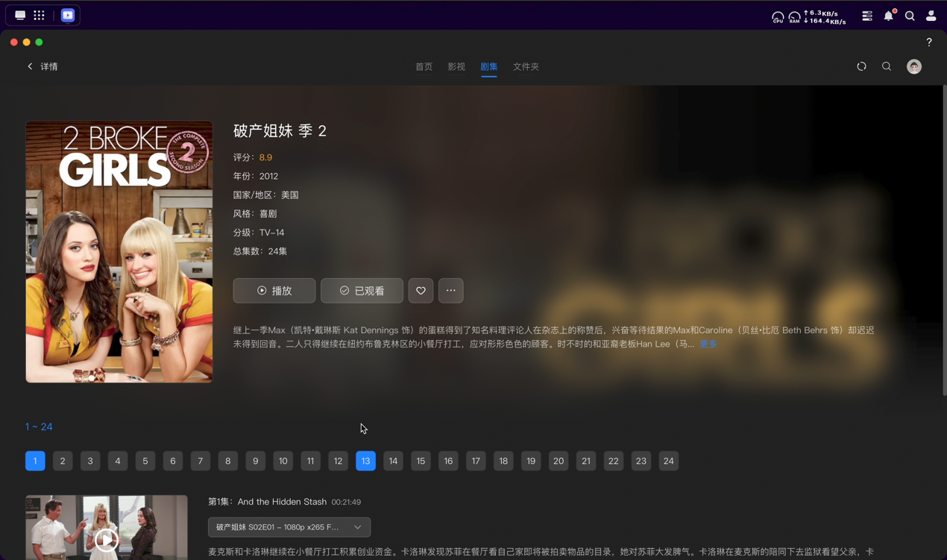Toggle the 已观看 watched status
Viewport: 947px width, 560px height.
362,291
